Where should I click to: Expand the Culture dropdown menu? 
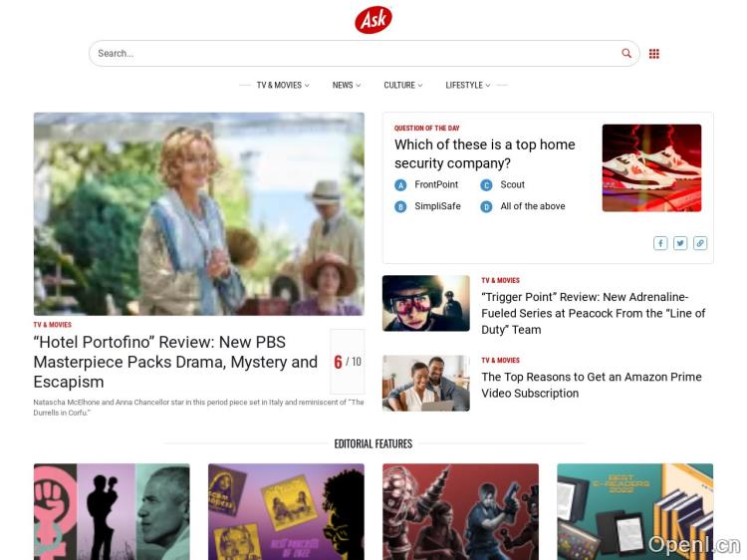click(403, 85)
